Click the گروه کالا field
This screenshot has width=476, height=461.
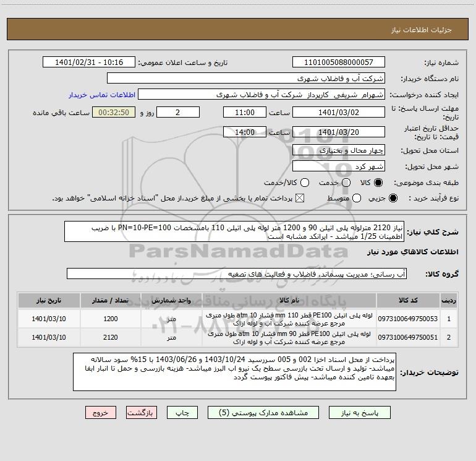[x=237, y=274]
